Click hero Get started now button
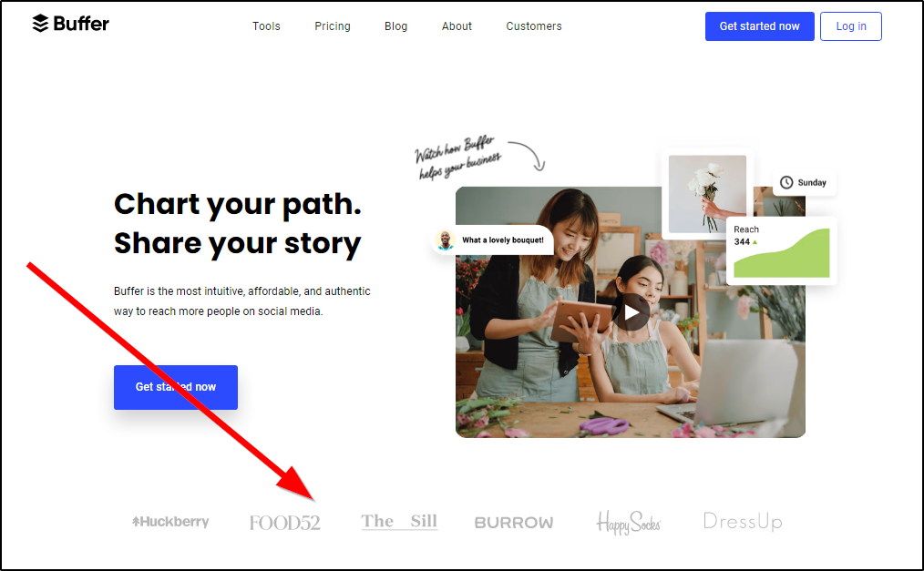This screenshot has width=924, height=571. (176, 387)
